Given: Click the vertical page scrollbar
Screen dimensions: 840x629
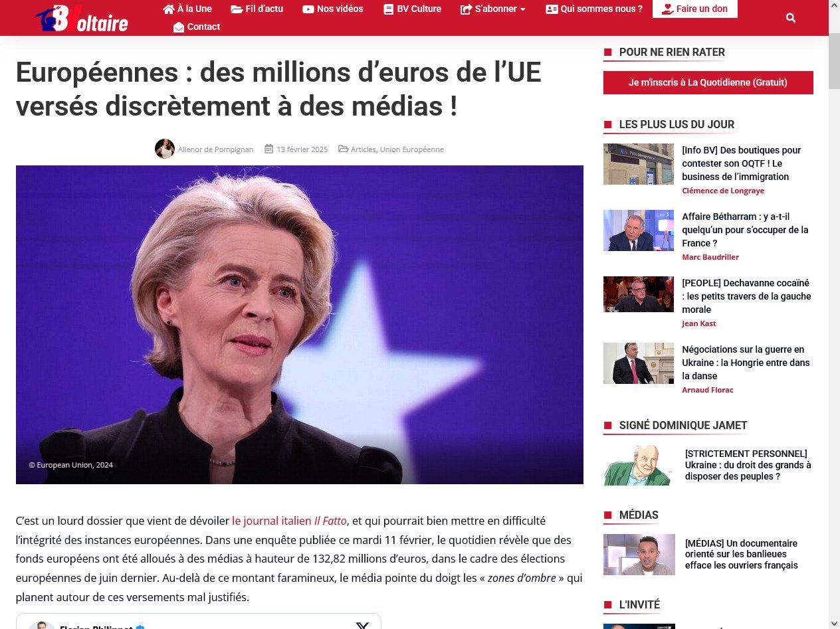Looking at the screenshot, I should tap(834, 314).
